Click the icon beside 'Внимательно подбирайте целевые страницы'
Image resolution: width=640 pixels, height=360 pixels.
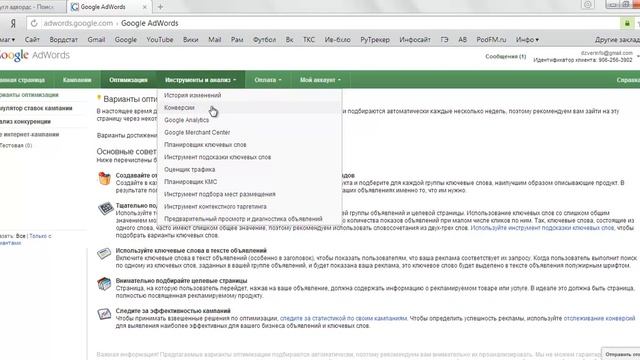104,284
